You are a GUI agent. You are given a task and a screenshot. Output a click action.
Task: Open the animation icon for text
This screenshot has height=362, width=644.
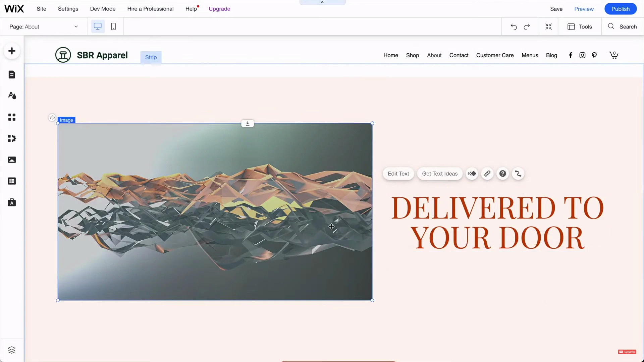472,174
